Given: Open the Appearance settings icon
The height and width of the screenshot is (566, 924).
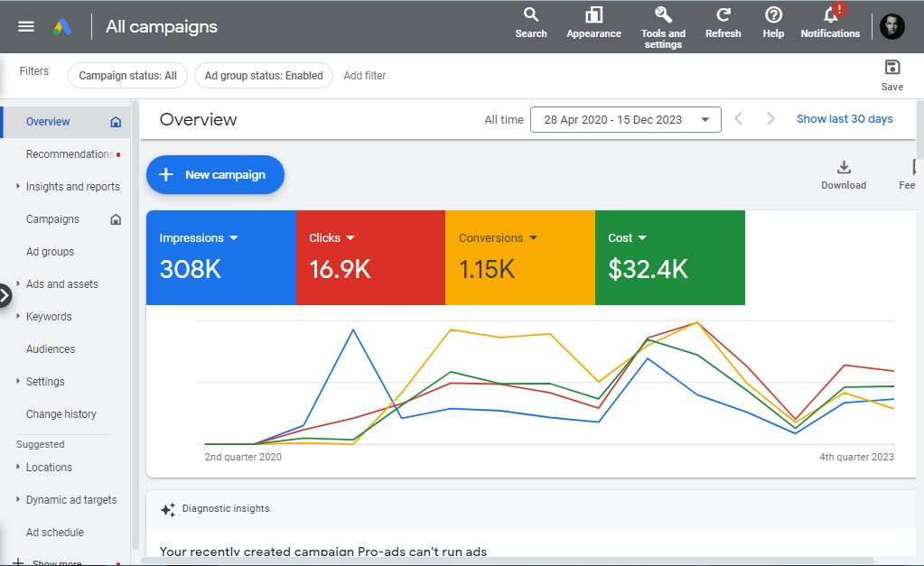Looking at the screenshot, I should click(593, 23).
